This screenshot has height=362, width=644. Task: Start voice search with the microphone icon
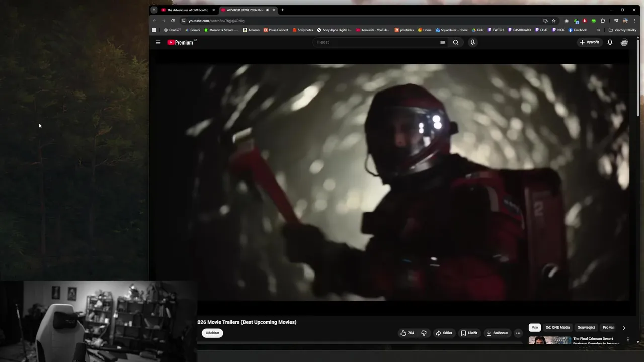pyautogui.click(x=472, y=42)
